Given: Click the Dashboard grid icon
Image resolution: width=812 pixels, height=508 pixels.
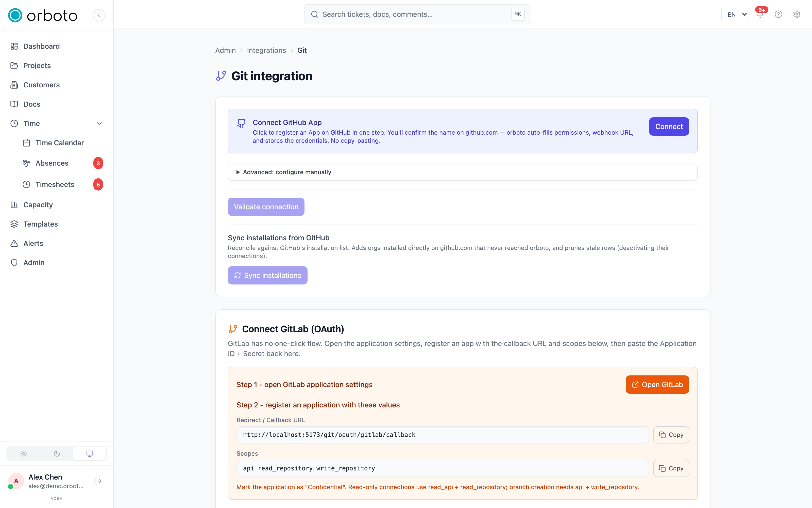Looking at the screenshot, I should coord(14,46).
